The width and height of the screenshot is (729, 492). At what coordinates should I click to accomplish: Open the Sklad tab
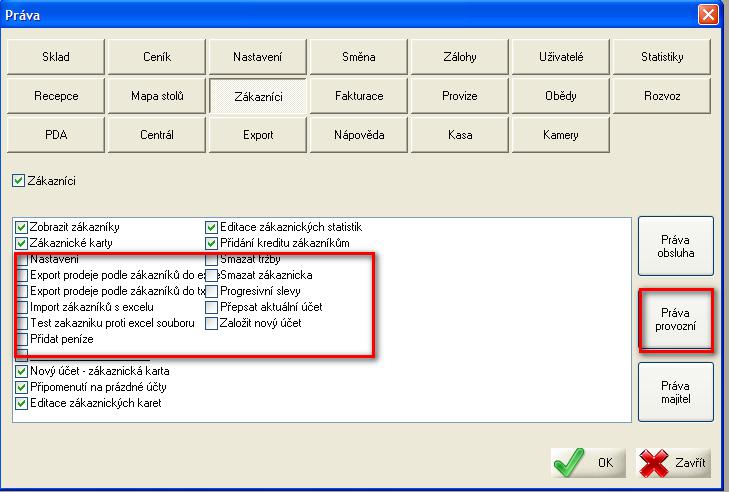[x=55, y=57]
